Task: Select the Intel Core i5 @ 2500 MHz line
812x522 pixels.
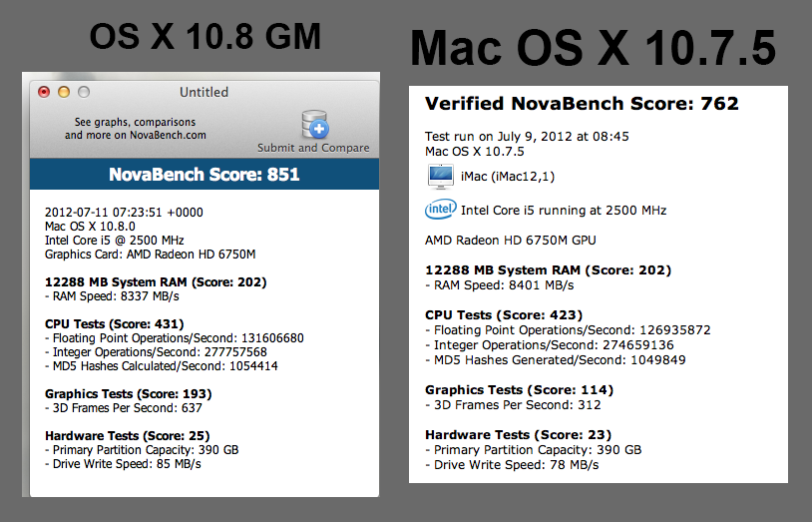Action: tap(114, 241)
